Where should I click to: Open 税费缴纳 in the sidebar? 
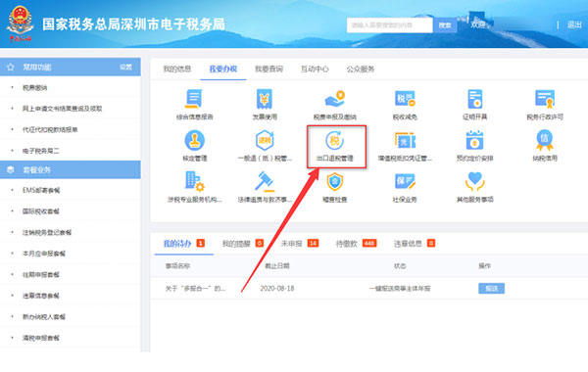tap(35, 88)
